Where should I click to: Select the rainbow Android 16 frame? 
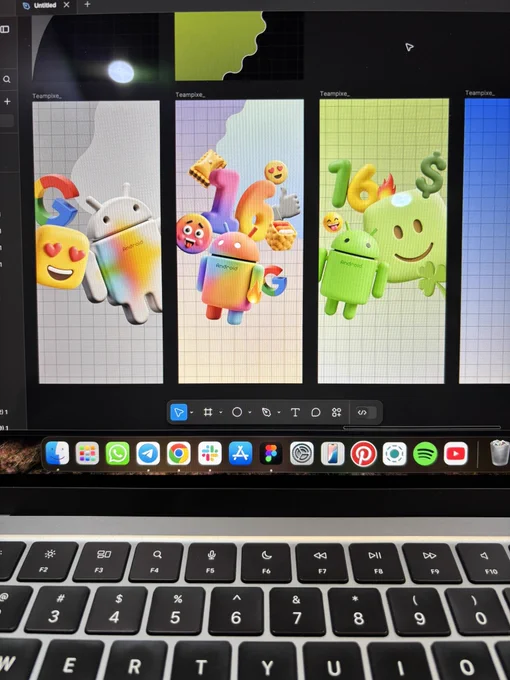click(240, 241)
